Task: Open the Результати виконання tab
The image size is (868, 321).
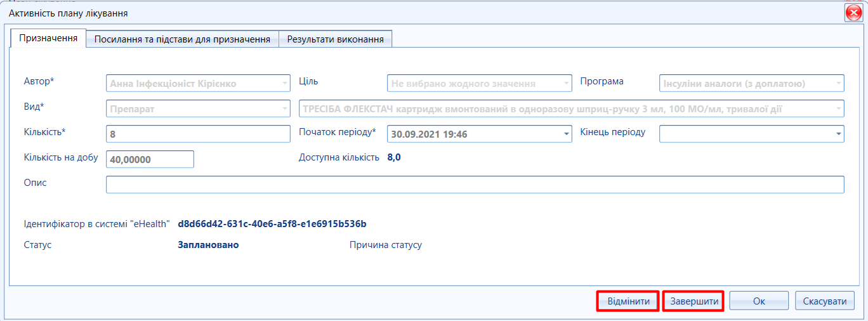Action: pos(335,39)
